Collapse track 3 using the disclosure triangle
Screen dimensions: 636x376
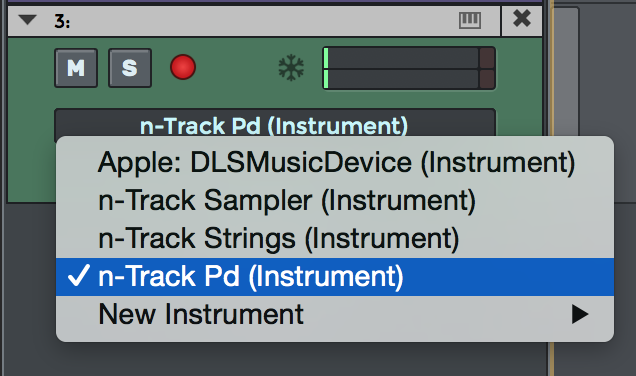click(27, 19)
